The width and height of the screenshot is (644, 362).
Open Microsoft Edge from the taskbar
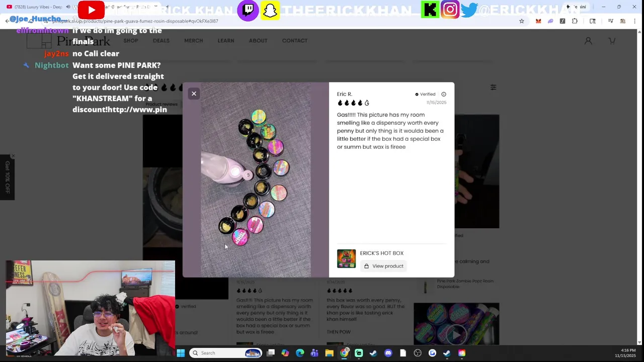pos(300,353)
